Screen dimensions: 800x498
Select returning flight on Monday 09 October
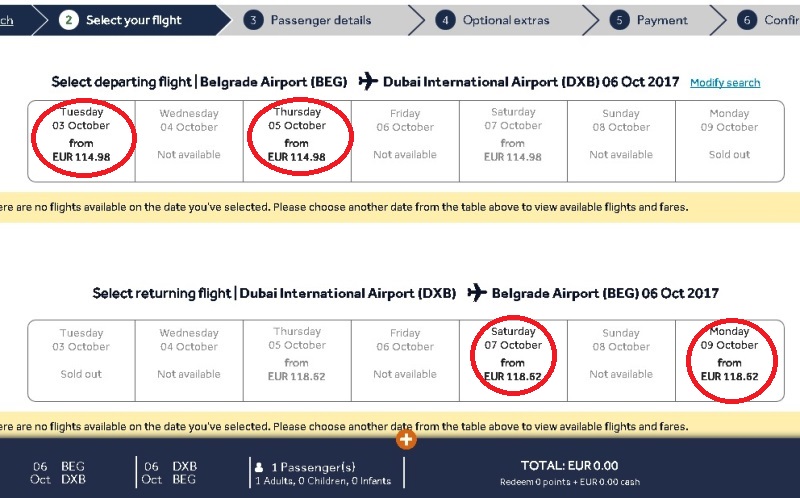729,354
